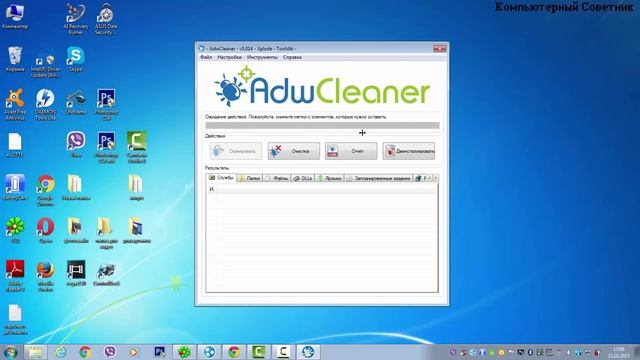Select the AI Recovery Burner desktop icon
This screenshot has width=640, height=360.
(76, 19)
